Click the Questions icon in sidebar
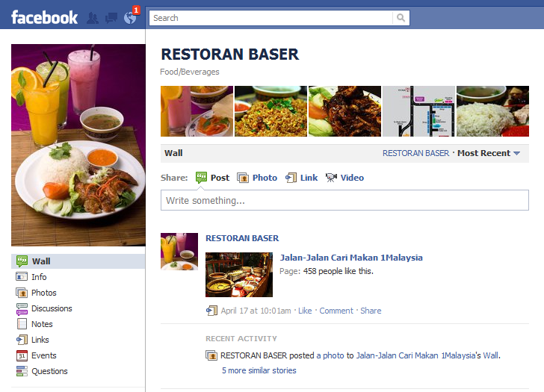Viewport: 544px width, 392px height. 22,371
